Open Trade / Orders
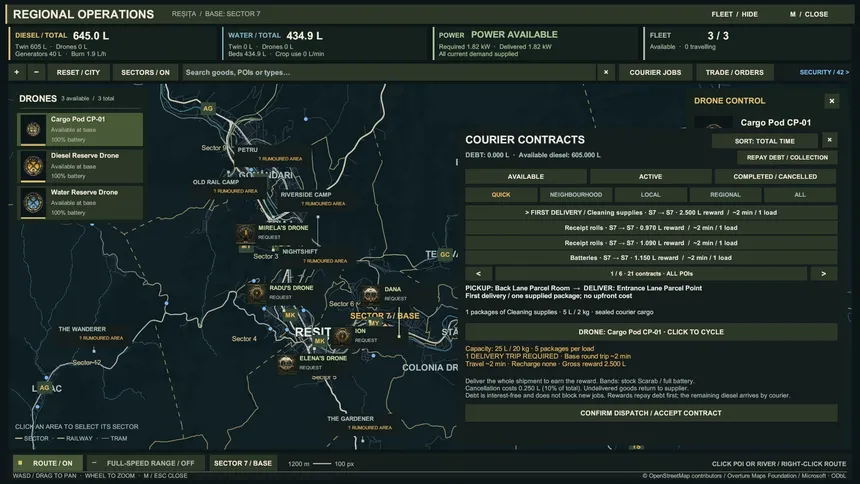The width and height of the screenshot is (860, 484). point(734,72)
